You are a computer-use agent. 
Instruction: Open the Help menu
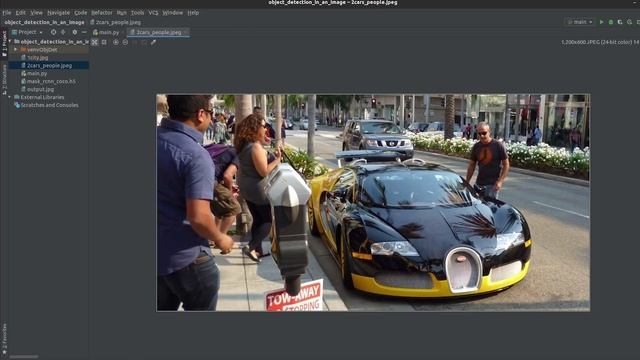pyautogui.click(x=193, y=13)
